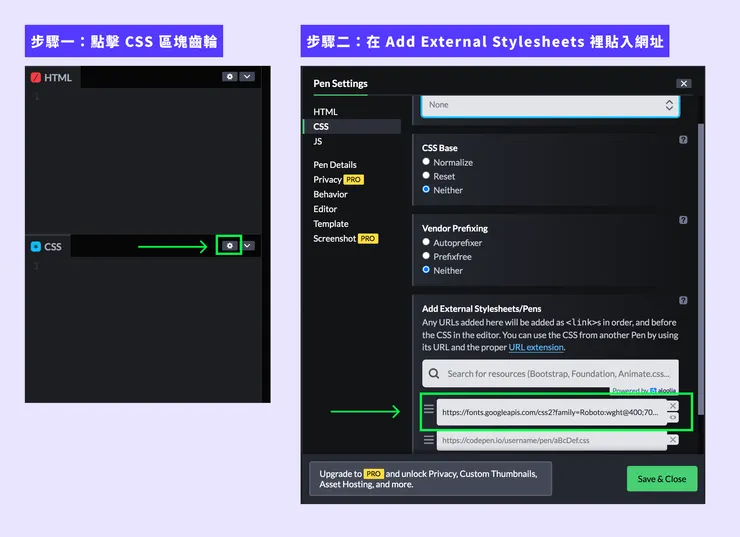
Task: Choose Reset as CSS Base
Action: [x=426, y=176]
